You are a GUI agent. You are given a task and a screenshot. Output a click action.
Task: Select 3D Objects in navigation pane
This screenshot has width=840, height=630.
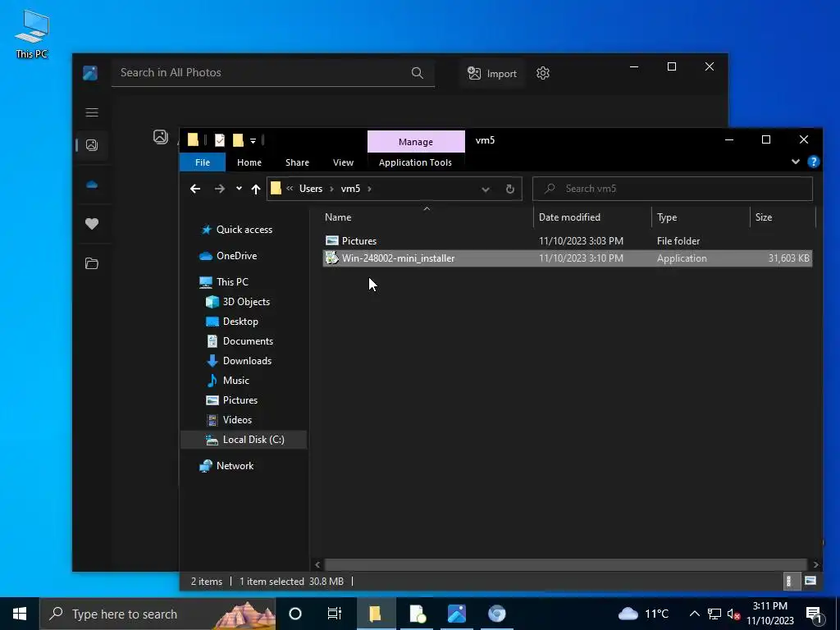point(246,302)
